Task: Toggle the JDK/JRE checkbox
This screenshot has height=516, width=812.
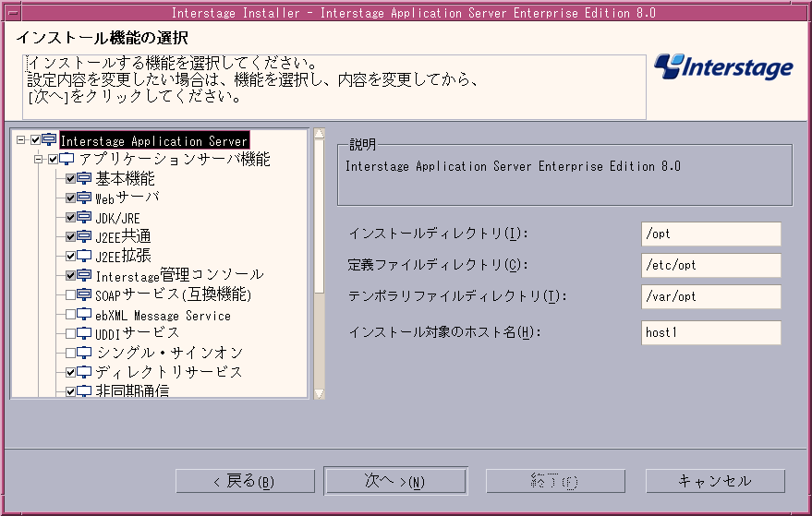Action: 70,217
